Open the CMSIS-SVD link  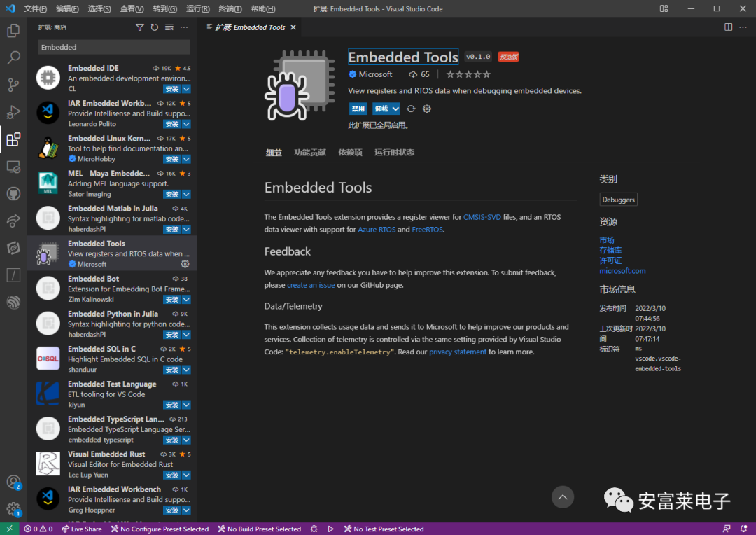tap(482, 217)
